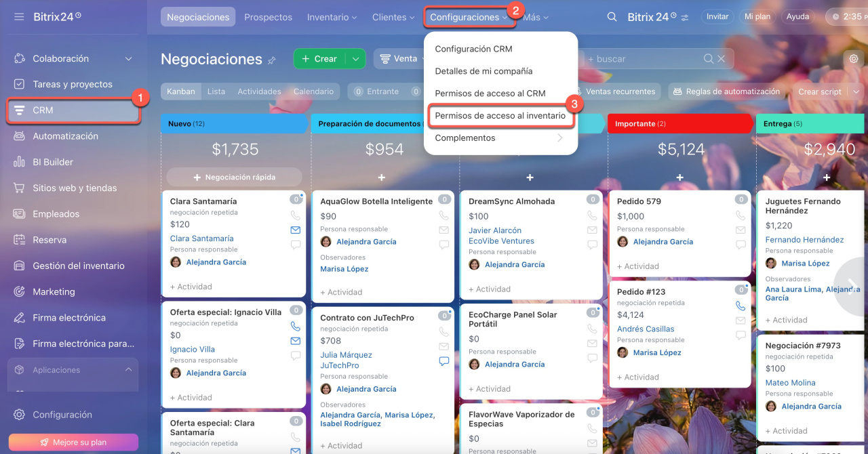Click chat icon on Contrato con JuTechPro card

(444, 361)
